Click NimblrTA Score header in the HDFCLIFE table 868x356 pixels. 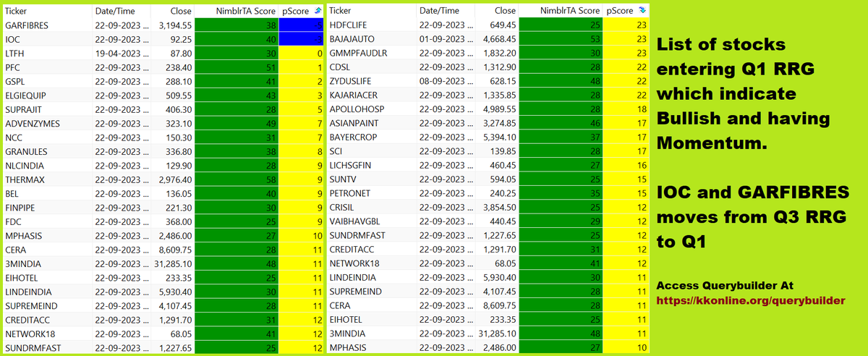571,11
